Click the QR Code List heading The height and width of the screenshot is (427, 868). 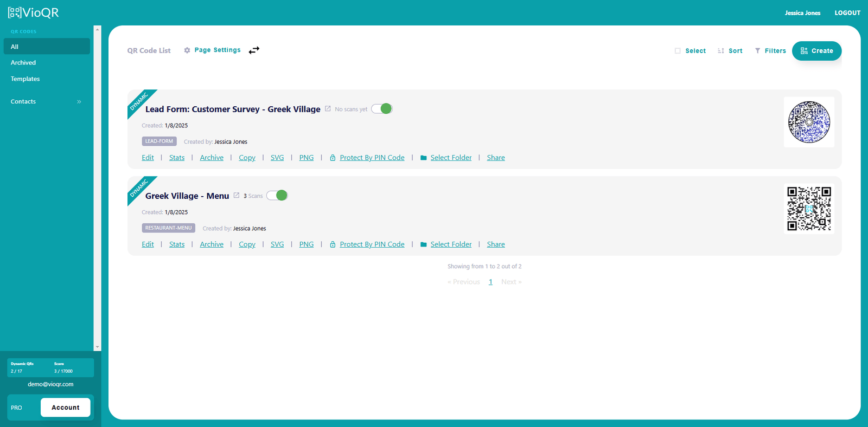149,50
